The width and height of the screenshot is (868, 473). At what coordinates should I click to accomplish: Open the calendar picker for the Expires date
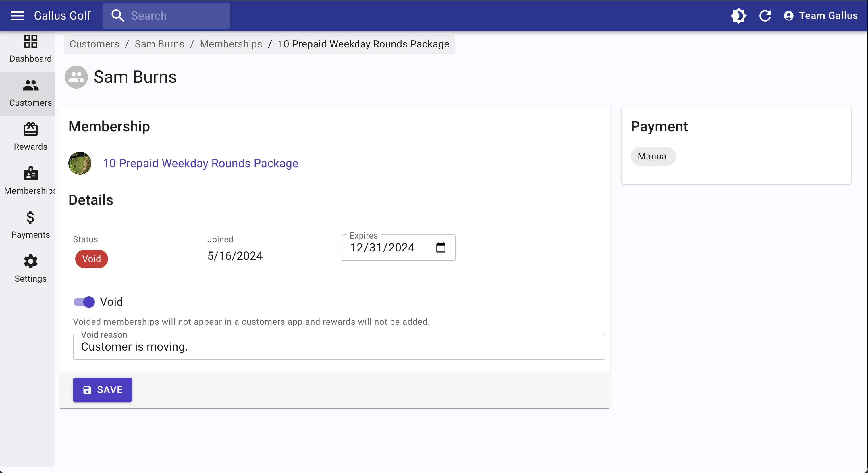coord(441,247)
